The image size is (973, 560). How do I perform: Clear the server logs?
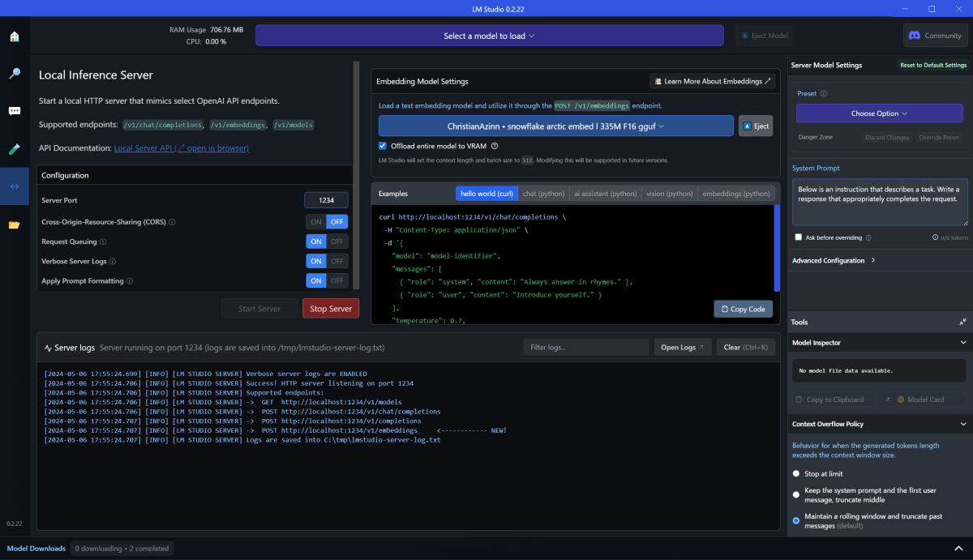click(x=745, y=347)
